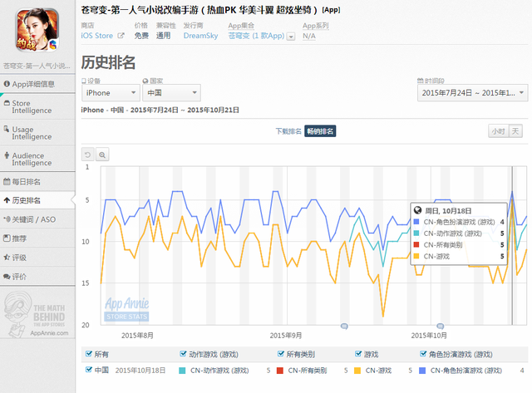Toggle 动作游戏 (游戏) checkbox
This screenshot has height=393, width=532.
183,354
